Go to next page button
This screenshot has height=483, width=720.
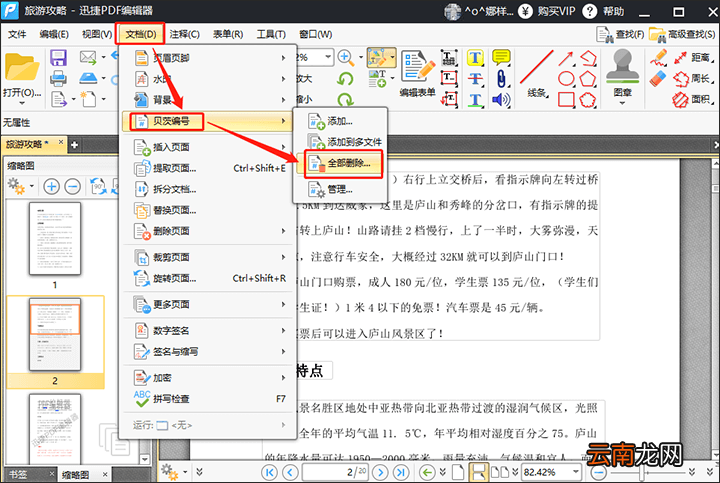(x=380, y=472)
